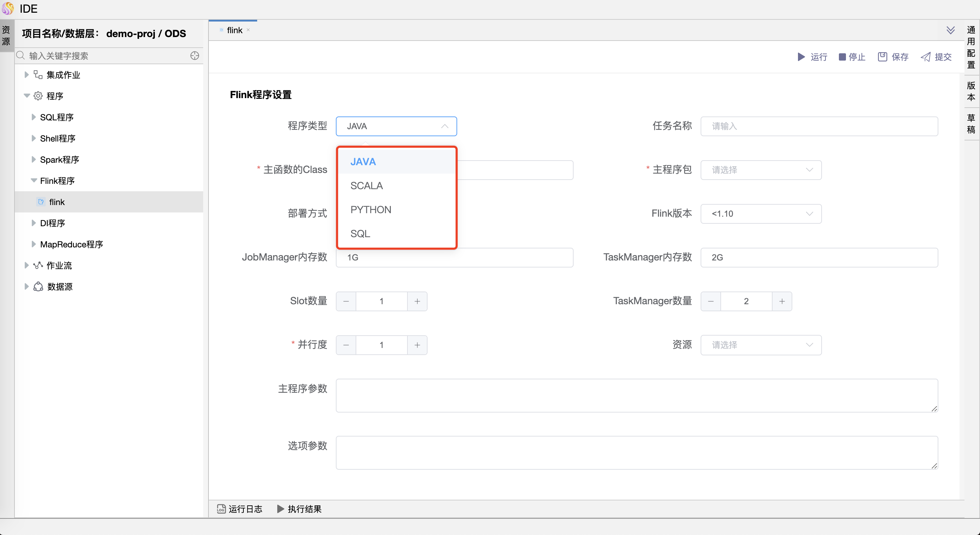Increase parallelism with plus button
The width and height of the screenshot is (980, 535).
(417, 345)
